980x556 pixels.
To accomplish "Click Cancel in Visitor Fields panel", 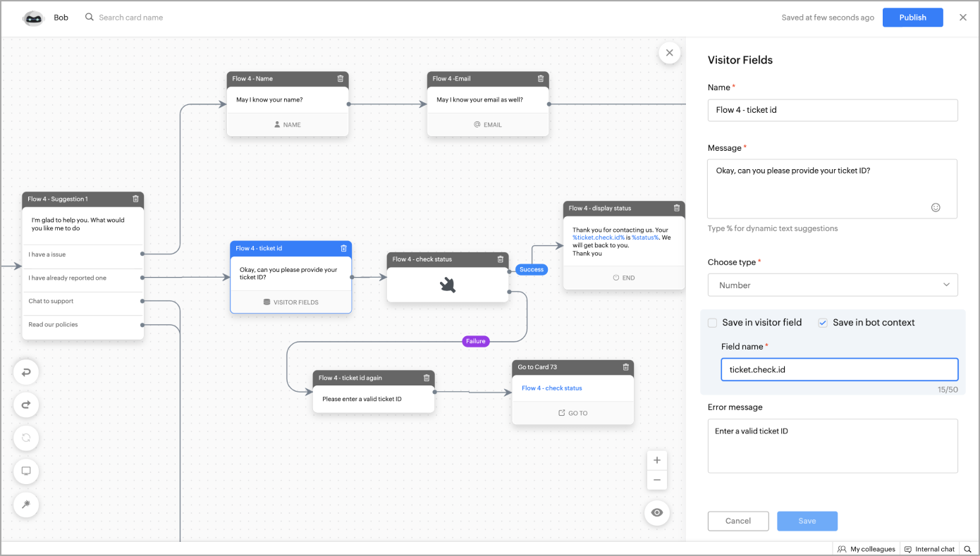I will click(737, 521).
